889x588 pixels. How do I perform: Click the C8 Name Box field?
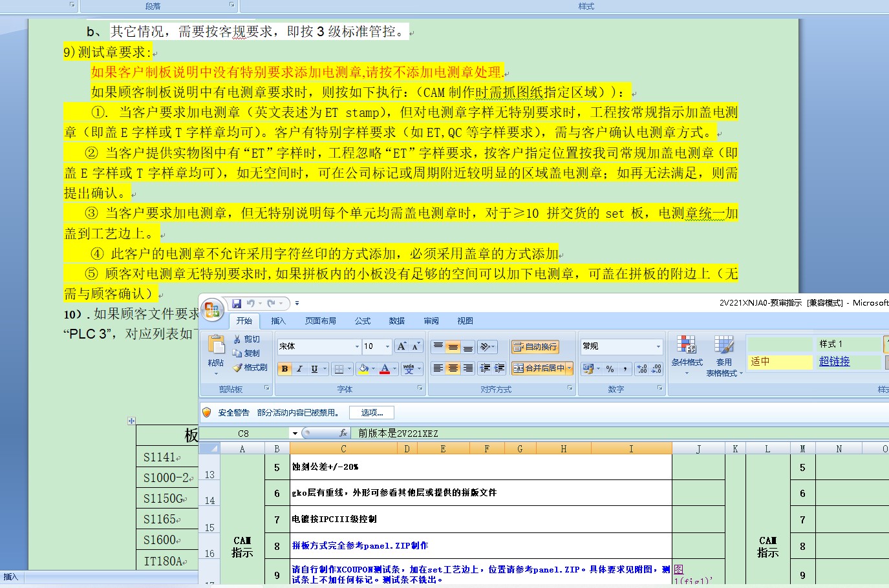pyautogui.click(x=244, y=433)
